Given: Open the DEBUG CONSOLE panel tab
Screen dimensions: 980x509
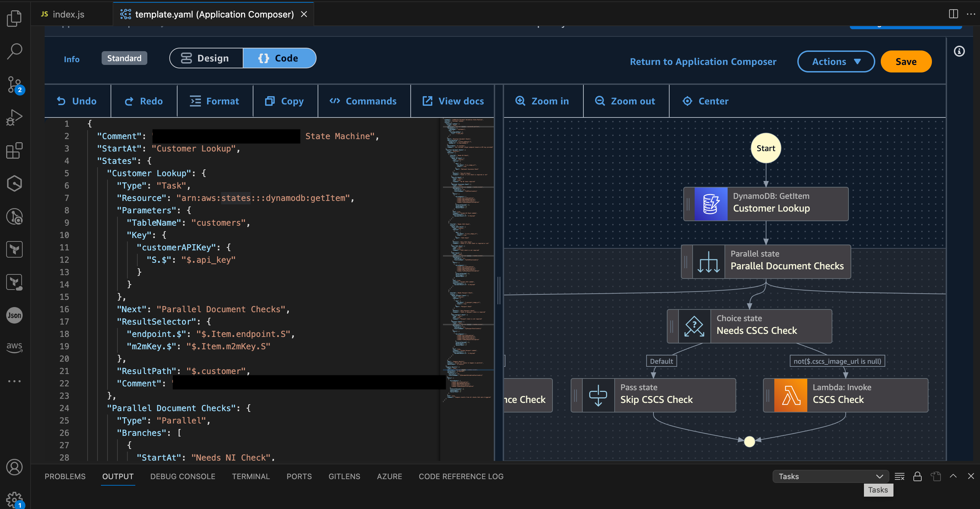Looking at the screenshot, I should tap(183, 476).
